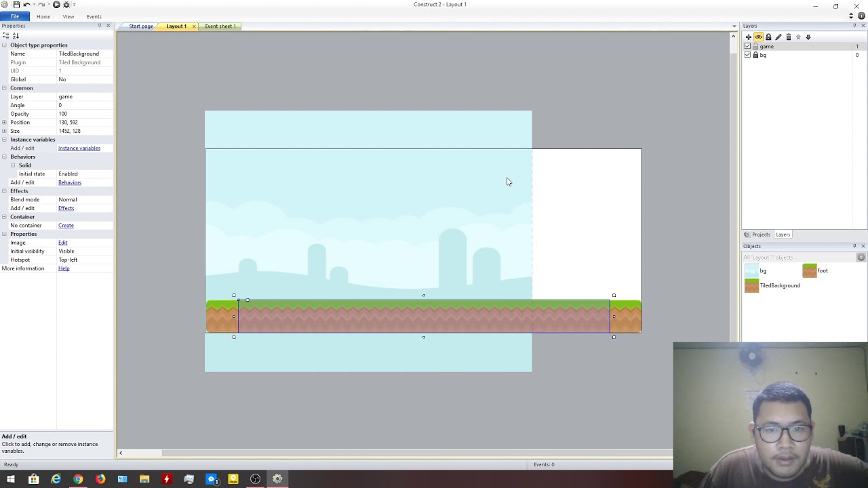Open the undo history dropdown arrow
This screenshot has width=868, height=488.
pos(34,5)
